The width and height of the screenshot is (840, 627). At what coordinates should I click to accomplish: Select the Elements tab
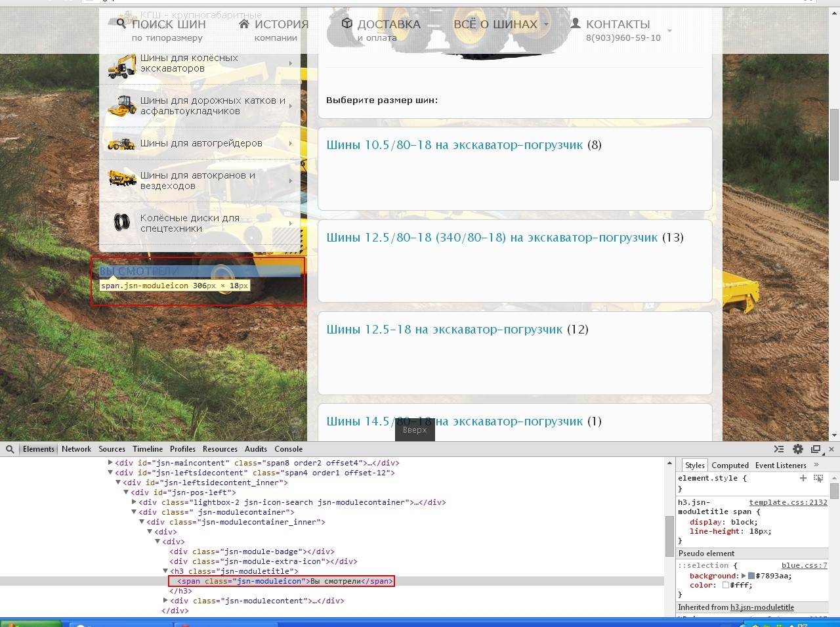click(38, 449)
